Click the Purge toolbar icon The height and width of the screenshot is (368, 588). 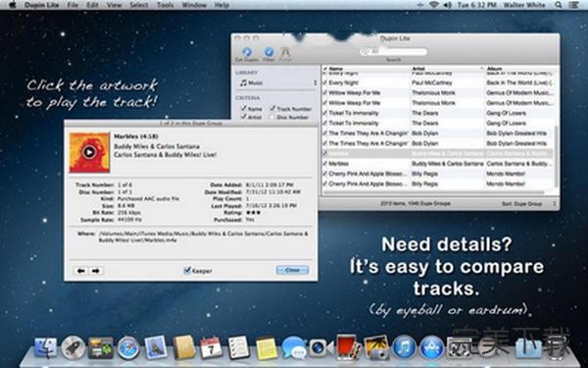pyautogui.click(x=285, y=52)
